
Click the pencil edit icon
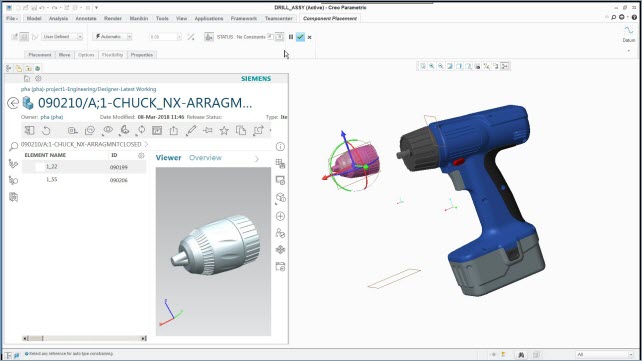(191, 131)
